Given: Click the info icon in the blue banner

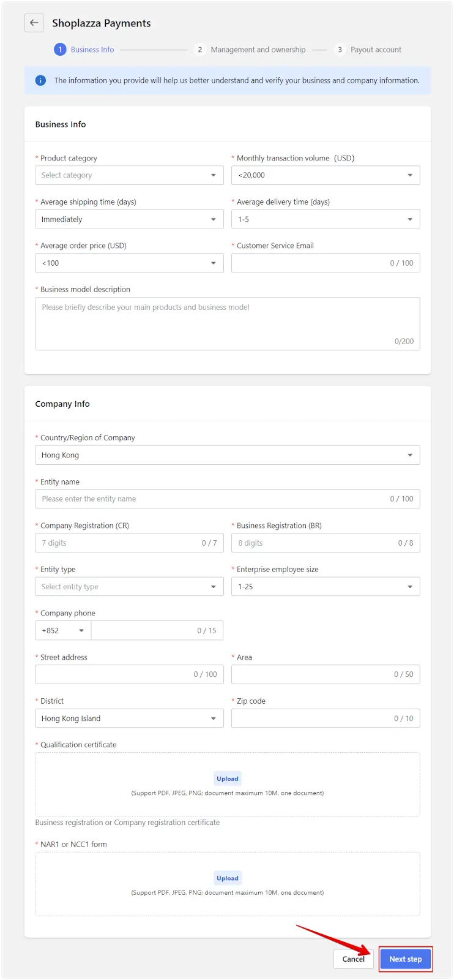Looking at the screenshot, I should (x=40, y=80).
